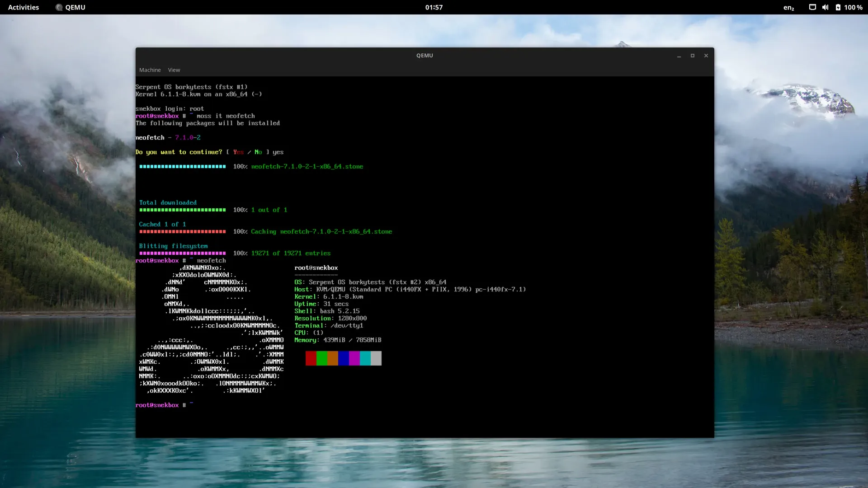Open the Machine menu
Image resolution: width=868 pixels, height=488 pixels.
click(x=150, y=70)
